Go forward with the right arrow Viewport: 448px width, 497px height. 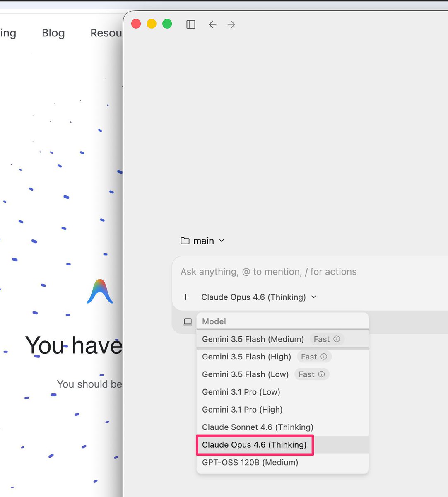[x=231, y=24]
